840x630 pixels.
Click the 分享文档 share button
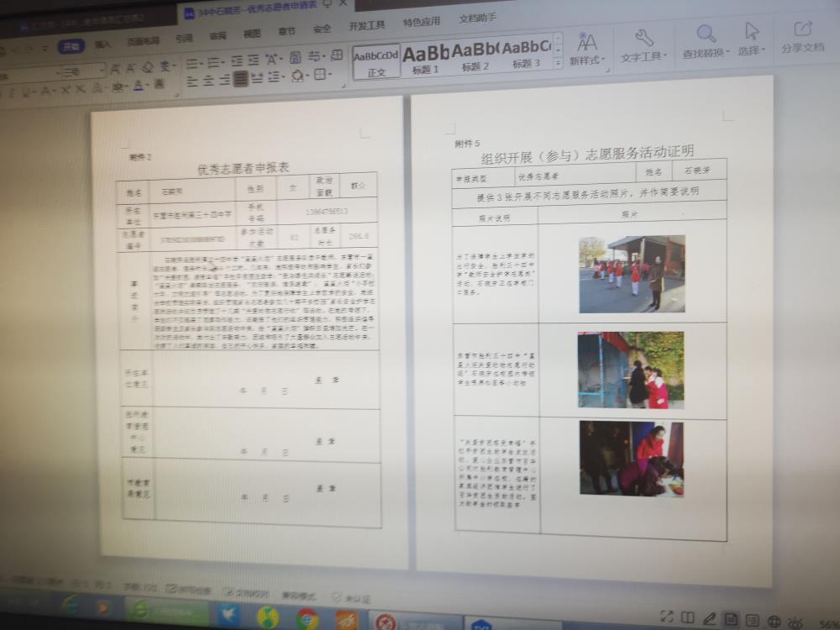802,37
